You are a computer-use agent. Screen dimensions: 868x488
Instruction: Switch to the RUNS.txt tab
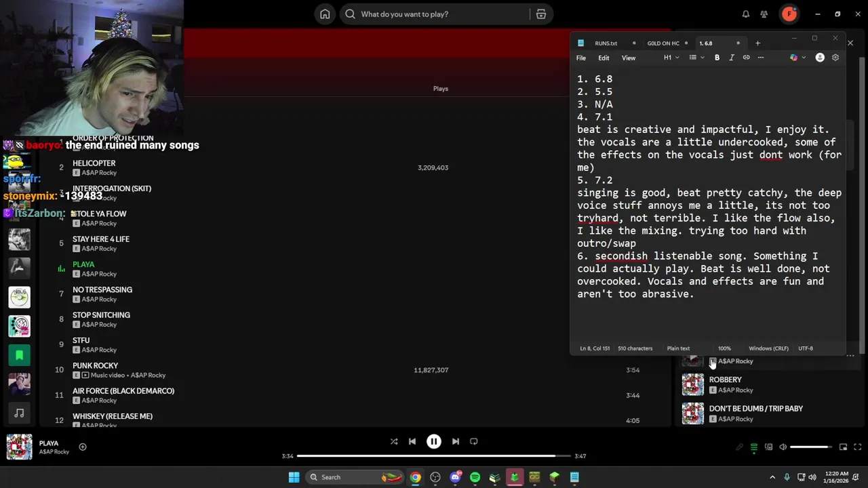[x=606, y=43]
